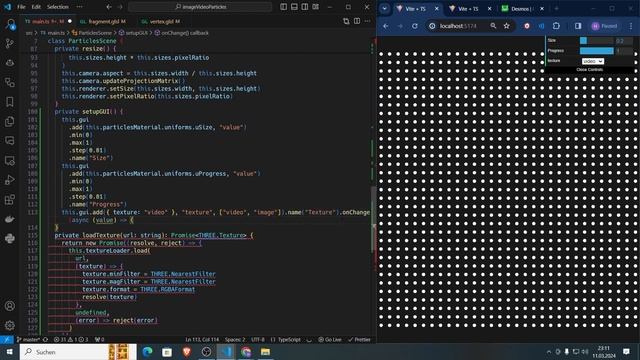Open the Edit menu
Image resolution: width=640 pixels, height=360 pixels.
36,7
